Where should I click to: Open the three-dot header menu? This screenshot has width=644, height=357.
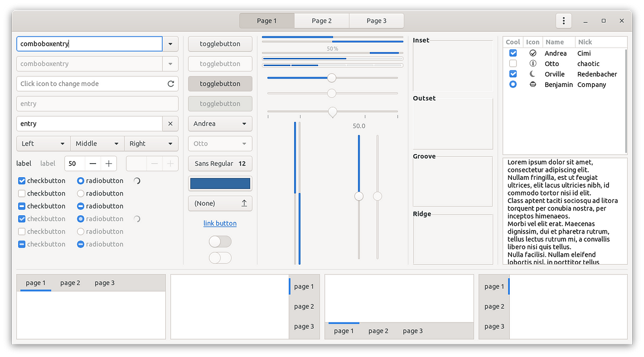563,21
